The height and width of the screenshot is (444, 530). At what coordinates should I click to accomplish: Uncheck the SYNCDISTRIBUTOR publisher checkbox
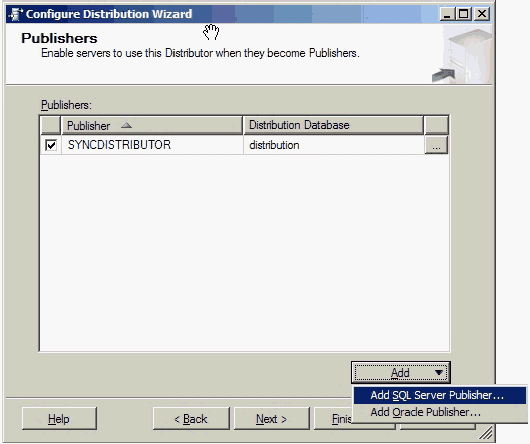click(51, 145)
